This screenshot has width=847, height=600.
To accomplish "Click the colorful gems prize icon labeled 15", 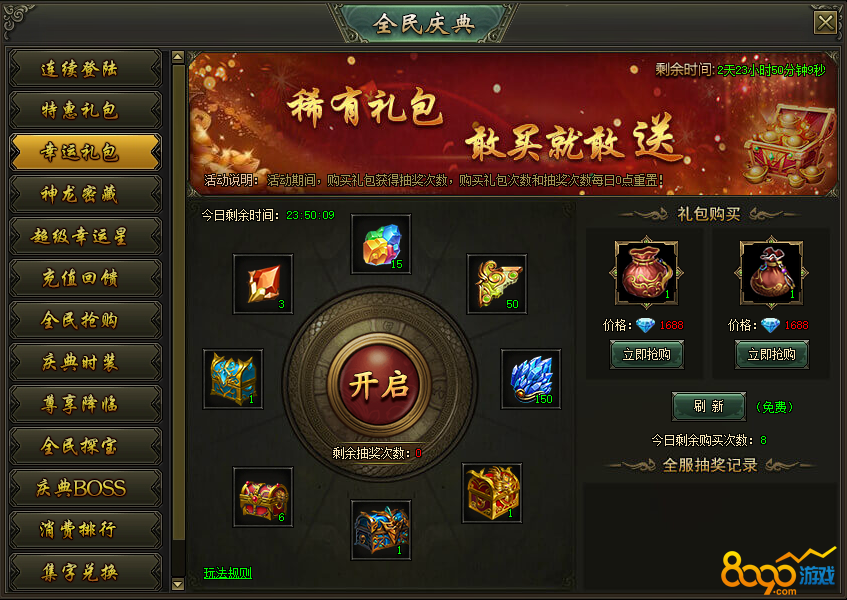I will [x=381, y=244].
